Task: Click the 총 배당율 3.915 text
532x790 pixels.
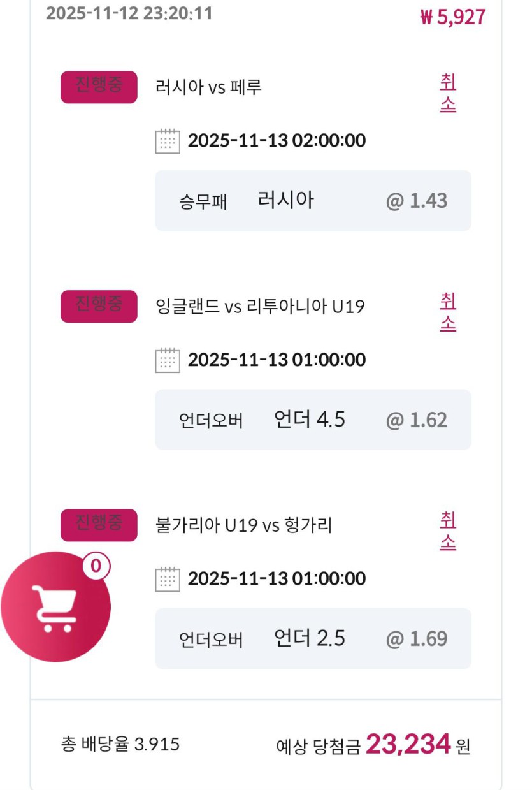Action: [120, 744]
